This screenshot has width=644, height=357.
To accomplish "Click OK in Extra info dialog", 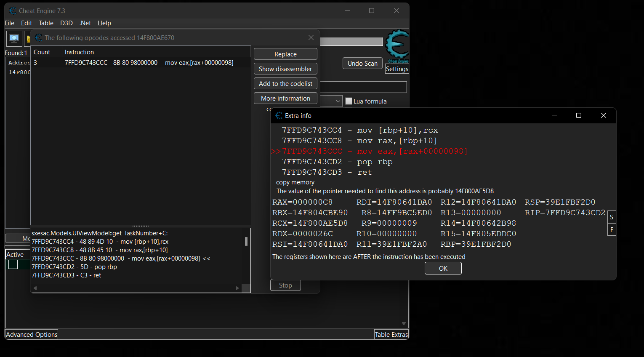I will click(443, 269).
